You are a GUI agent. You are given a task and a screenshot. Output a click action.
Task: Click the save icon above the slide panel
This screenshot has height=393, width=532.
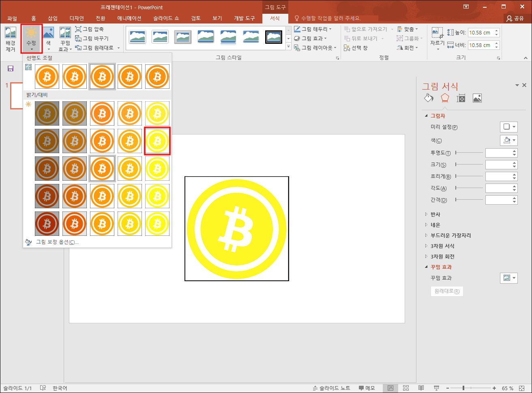point(11,68)
